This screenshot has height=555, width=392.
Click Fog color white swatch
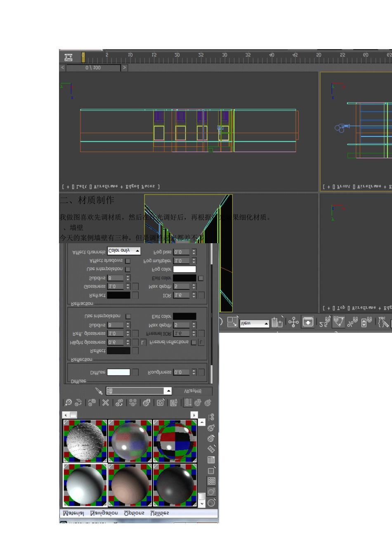click(x=184, y=269)
